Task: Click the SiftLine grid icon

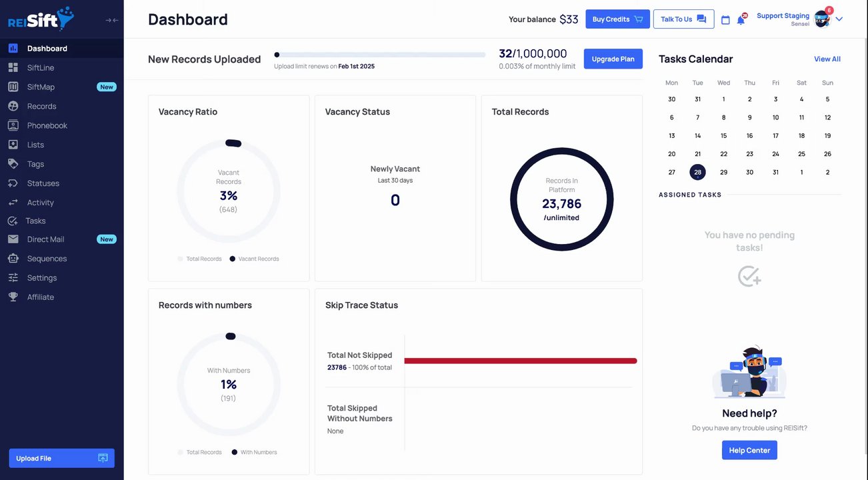Action: point(13,67)
